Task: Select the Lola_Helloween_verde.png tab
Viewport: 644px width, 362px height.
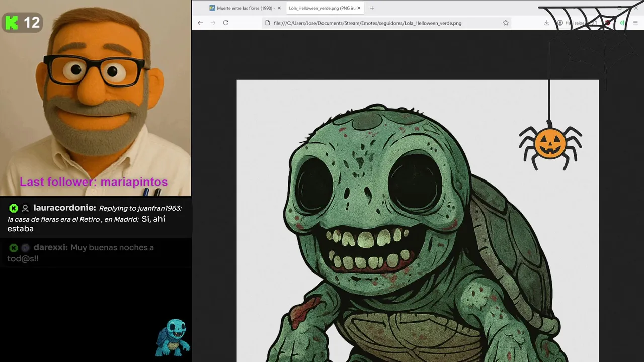Action: [x=325, y=8]
